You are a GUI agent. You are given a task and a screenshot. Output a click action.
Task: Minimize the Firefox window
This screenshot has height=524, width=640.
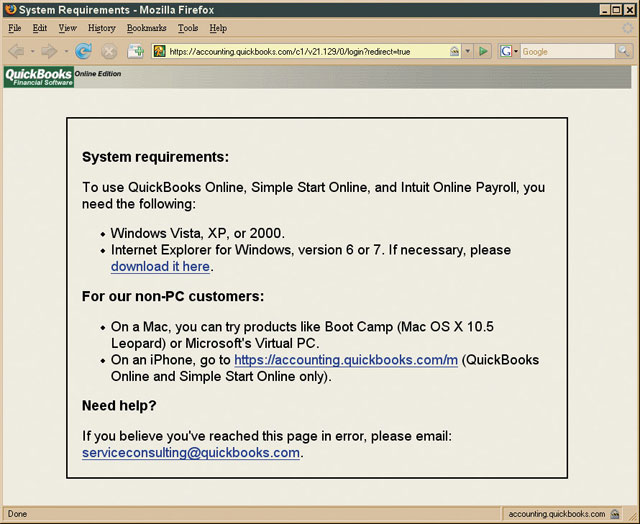pyautogui.click(x=605, y=9)
